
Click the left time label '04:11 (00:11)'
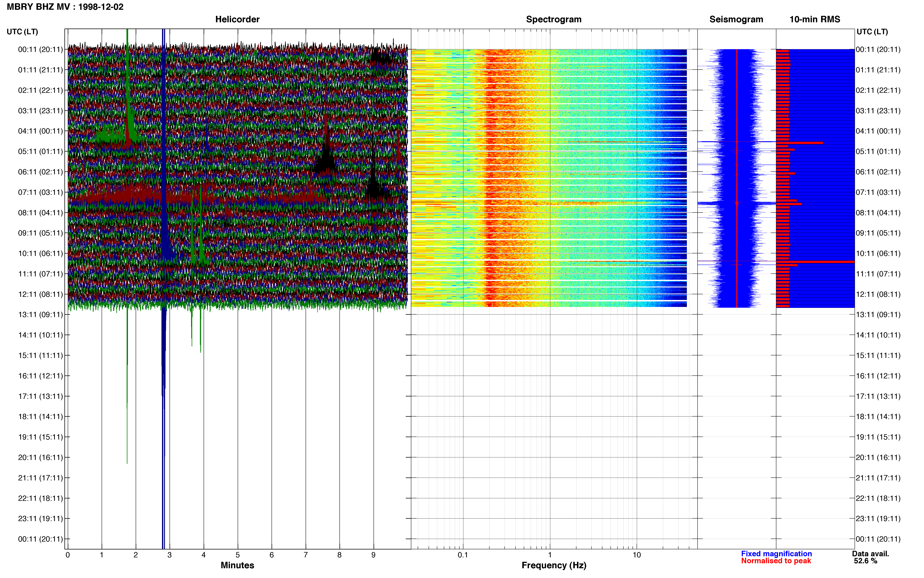coord(41,131)
